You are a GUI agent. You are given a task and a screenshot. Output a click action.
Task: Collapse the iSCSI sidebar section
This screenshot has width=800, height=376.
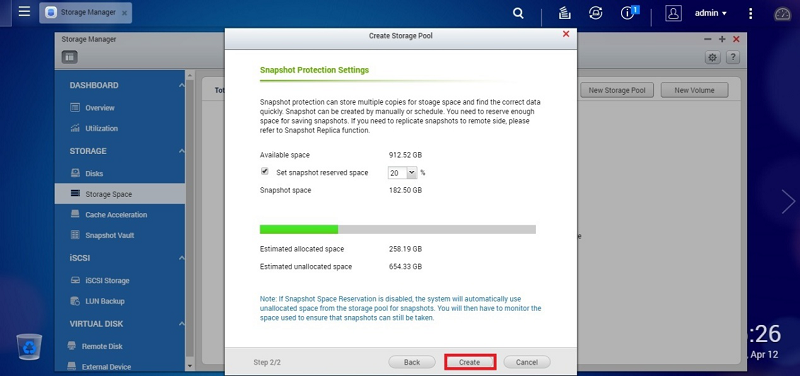(182, 258)
